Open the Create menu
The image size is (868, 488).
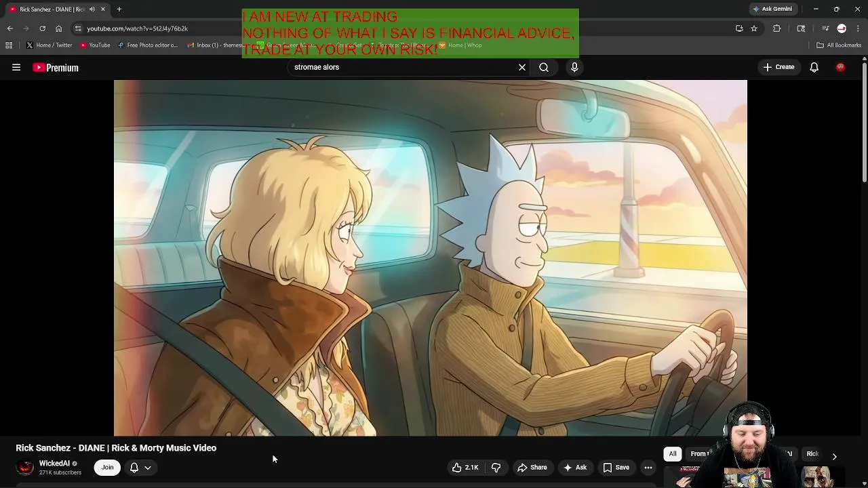(779, 67)
